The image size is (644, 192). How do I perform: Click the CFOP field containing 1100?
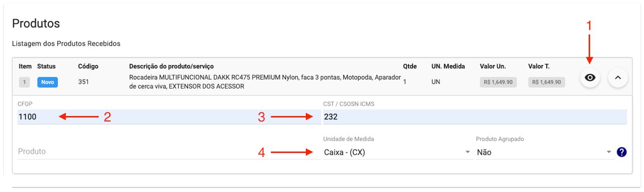coord(166,117)
